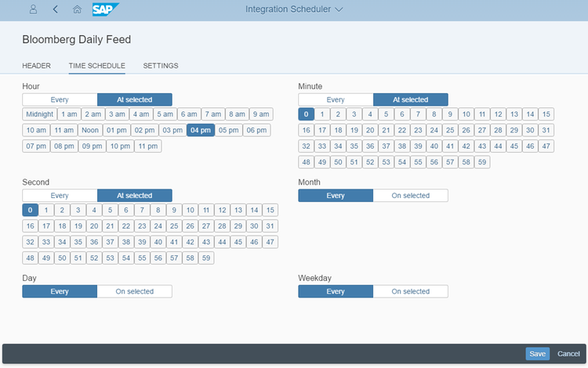This screenshot has height=368, width=588.
Task: Open the SETTINGS tab
Action: [x=161, y=66]
